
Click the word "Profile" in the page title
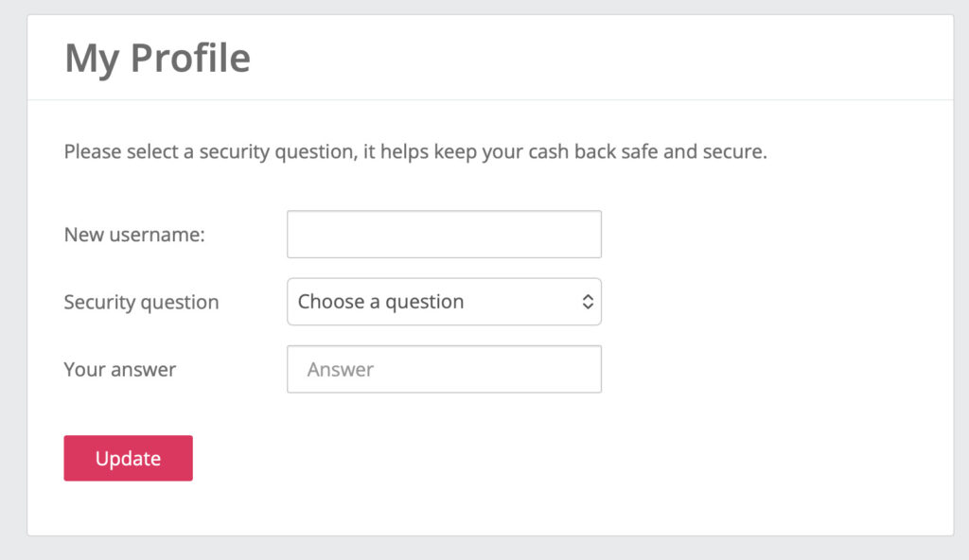pyautogui.click(x=190, y=59)
